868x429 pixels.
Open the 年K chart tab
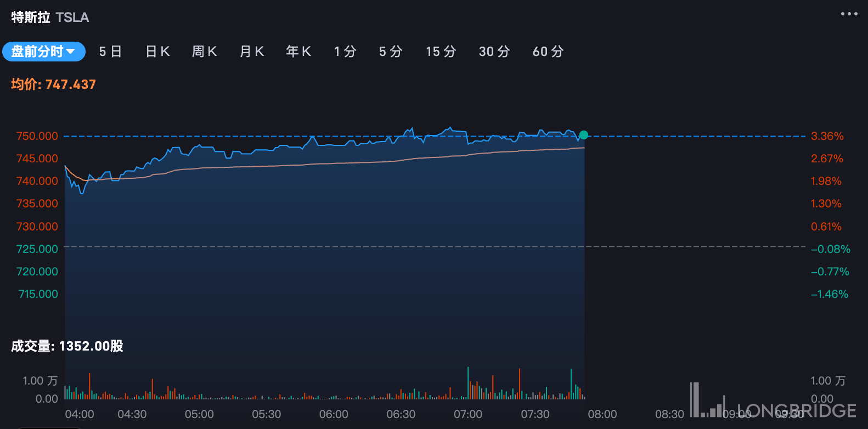pos(298,52)
